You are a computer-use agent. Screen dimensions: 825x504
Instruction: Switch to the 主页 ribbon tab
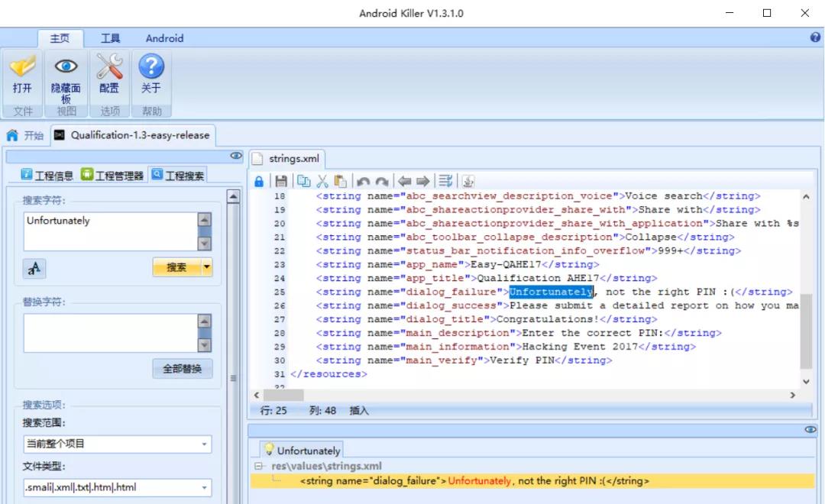click(x=60, y=38)
